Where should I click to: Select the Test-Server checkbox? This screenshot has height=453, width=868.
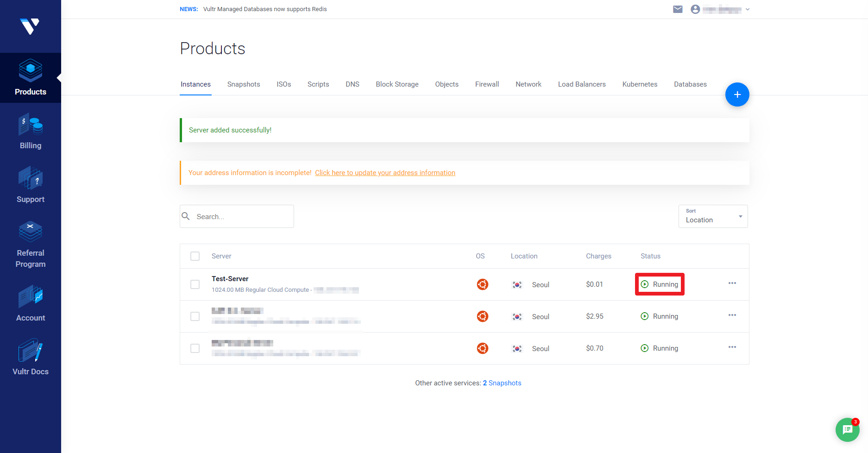click(x=195, y=284)
